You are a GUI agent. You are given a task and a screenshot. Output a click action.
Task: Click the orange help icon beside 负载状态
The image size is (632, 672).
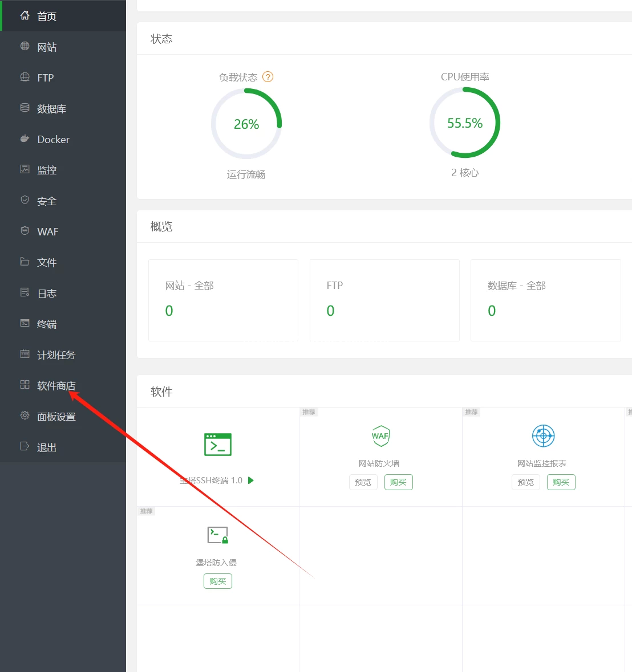point(268,77)
